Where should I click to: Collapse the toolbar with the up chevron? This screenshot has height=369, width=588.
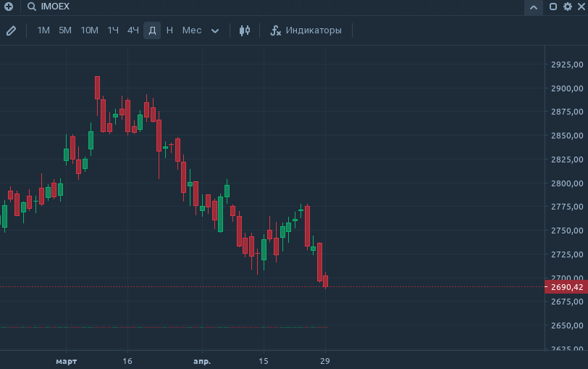534,7
